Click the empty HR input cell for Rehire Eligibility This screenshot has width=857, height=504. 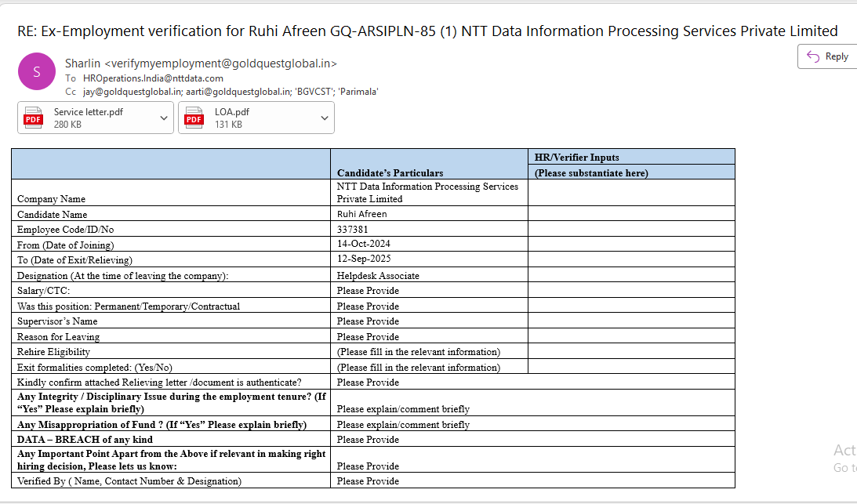(x=631, y=351)
